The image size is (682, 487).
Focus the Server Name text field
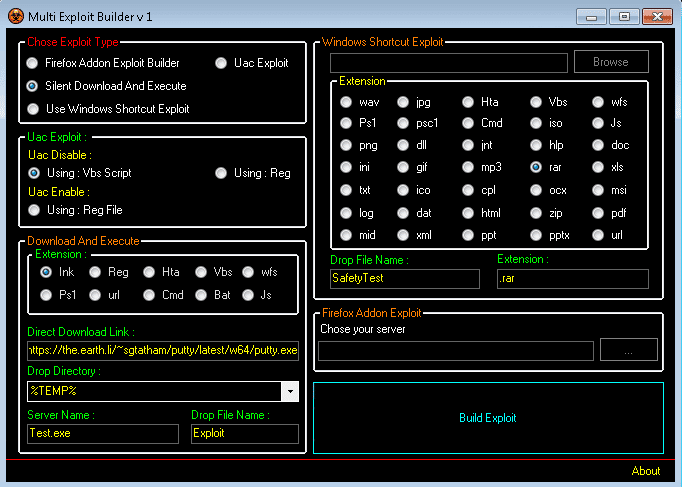(x=104, y=433)
